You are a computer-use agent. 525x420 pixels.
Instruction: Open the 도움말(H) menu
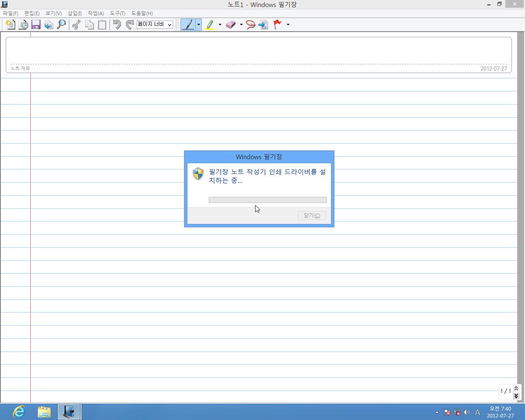(x=142, y=13)
